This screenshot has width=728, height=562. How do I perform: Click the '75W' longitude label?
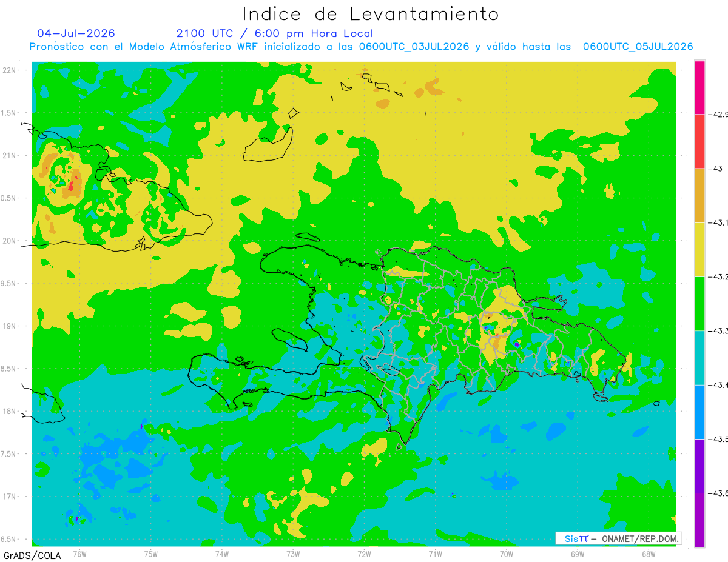(151, 554)
